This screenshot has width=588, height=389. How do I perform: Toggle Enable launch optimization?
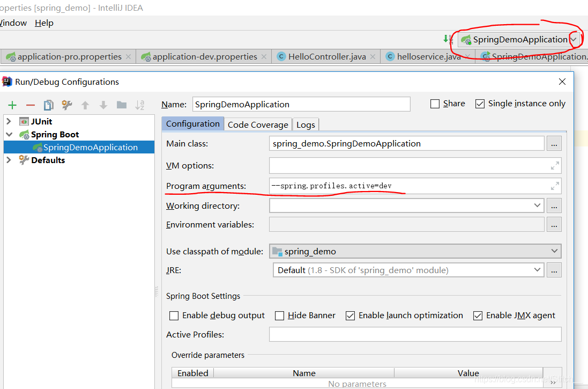(350, 316)
